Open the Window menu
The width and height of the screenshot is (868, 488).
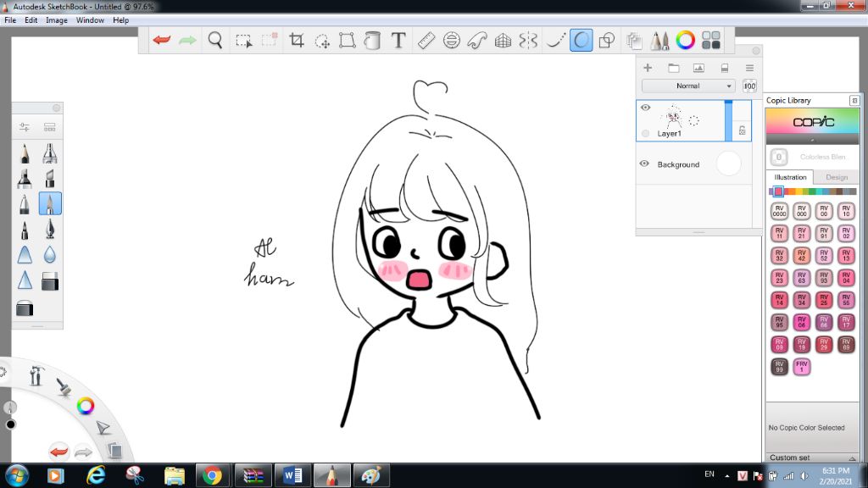click(90, 20)
